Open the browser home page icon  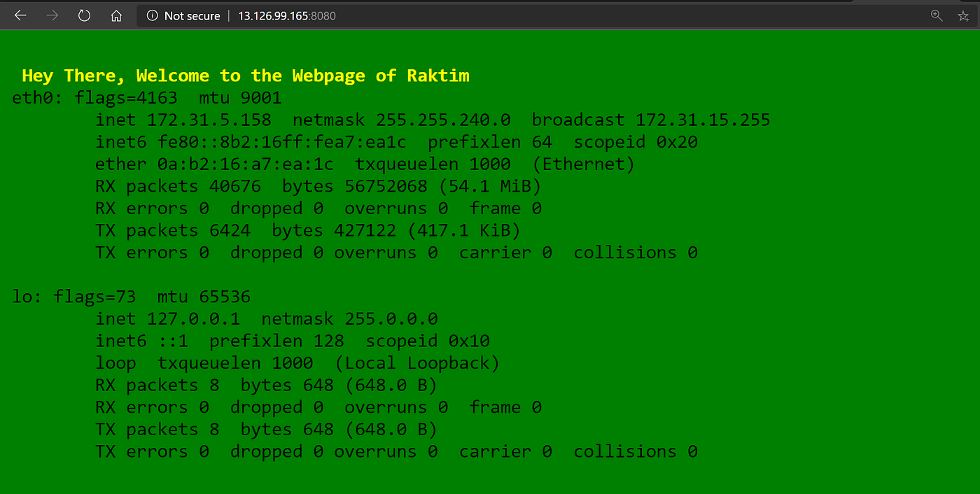pyautogui.click(x=116, y=15)
